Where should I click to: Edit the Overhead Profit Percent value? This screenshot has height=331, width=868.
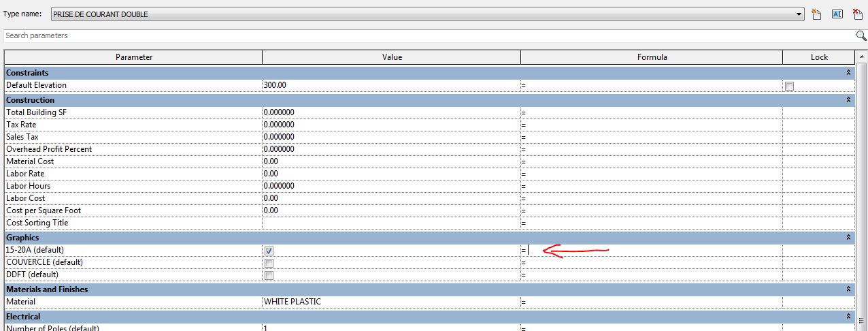click(391, 149)
